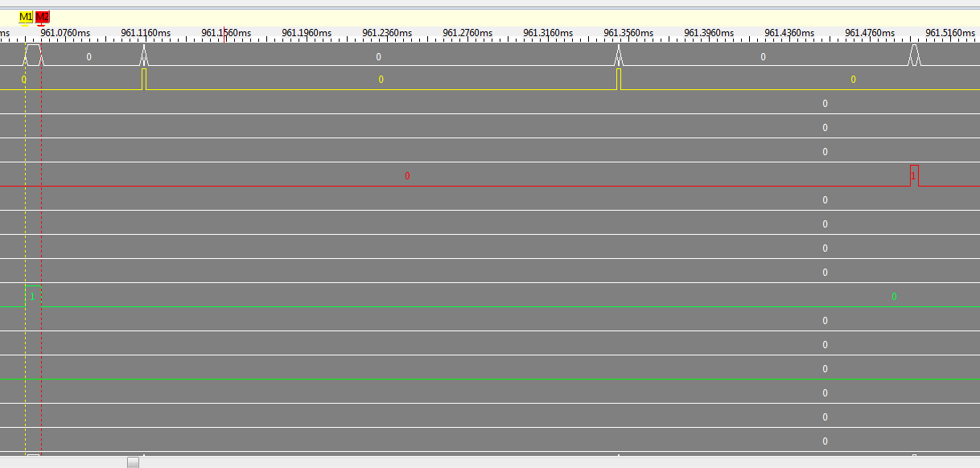Click the white 0 label on the top channel
Screen dimensions: 980x468
pyautogui.click(x=378, y=56)
